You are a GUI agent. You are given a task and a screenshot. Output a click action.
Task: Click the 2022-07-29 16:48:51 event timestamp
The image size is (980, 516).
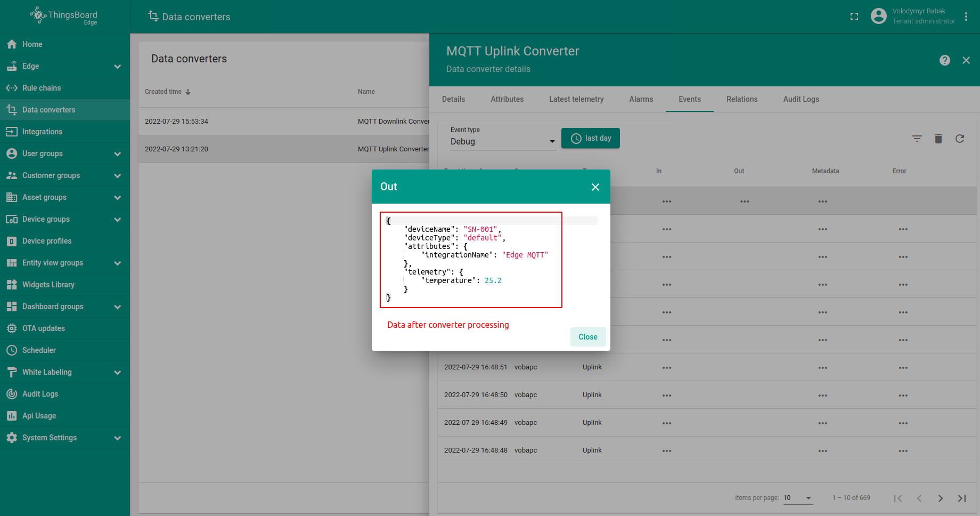click(476, 367)
